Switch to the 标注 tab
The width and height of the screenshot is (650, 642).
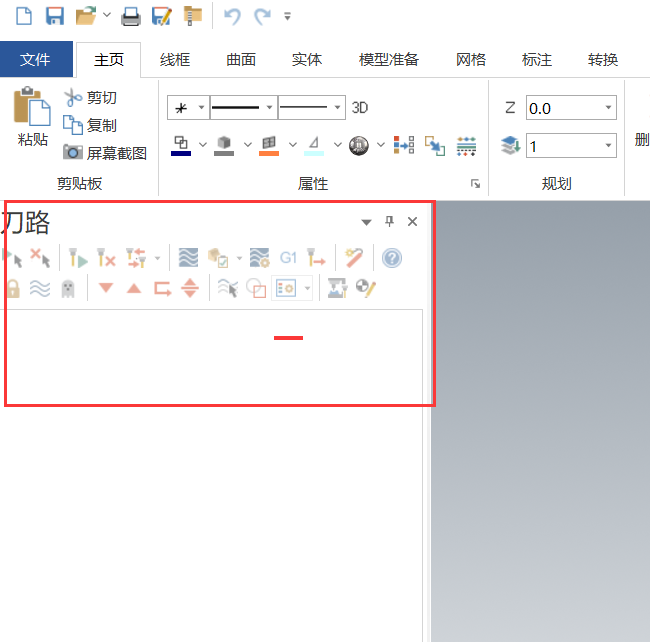(x=537, y=60)
